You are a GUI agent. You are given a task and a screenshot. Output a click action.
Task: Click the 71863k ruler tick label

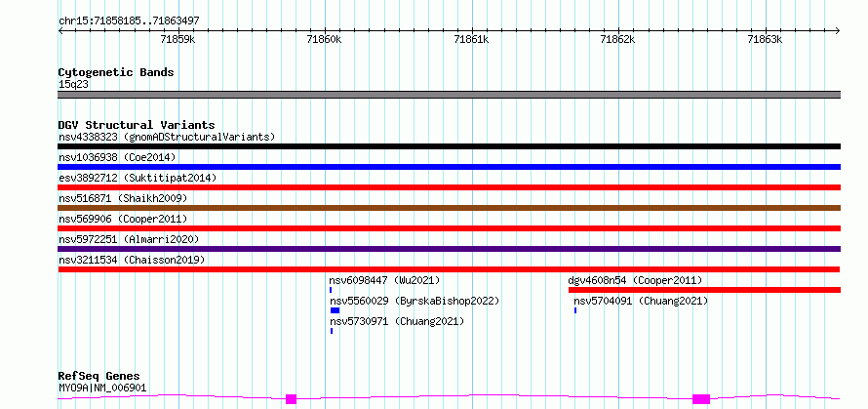(765, 39)
